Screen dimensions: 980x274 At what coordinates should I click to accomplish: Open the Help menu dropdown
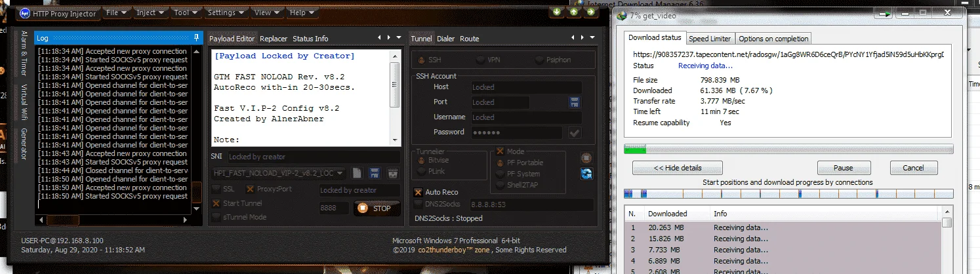(x=302, y=12)
